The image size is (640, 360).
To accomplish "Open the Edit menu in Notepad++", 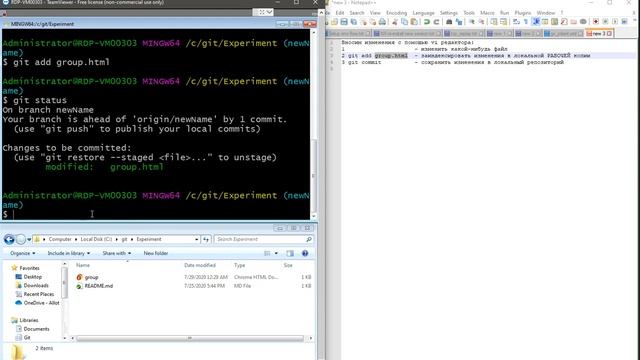I will (x=340, y=13).
